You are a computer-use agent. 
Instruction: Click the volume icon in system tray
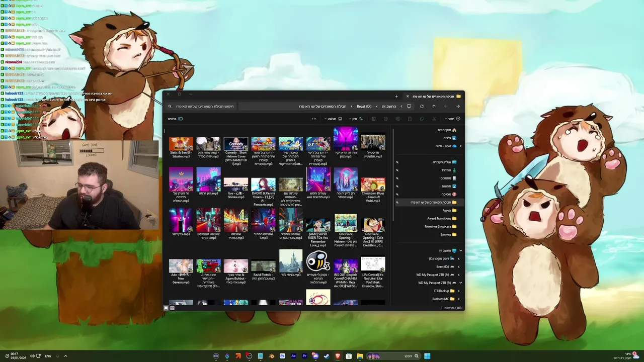32,356
